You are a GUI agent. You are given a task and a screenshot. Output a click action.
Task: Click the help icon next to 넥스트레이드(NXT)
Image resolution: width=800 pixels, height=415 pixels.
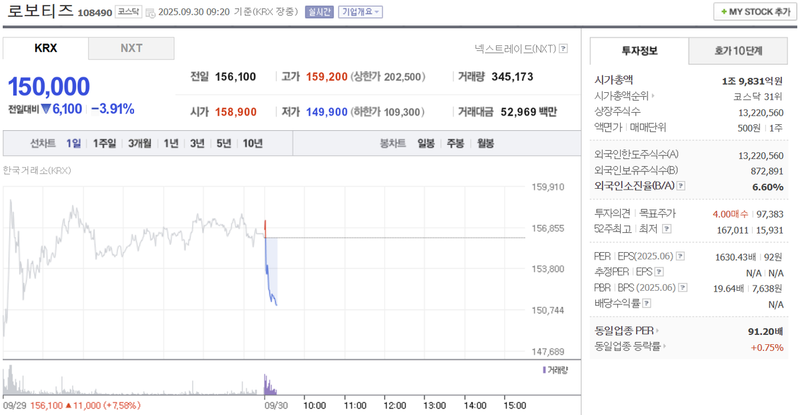564,48
